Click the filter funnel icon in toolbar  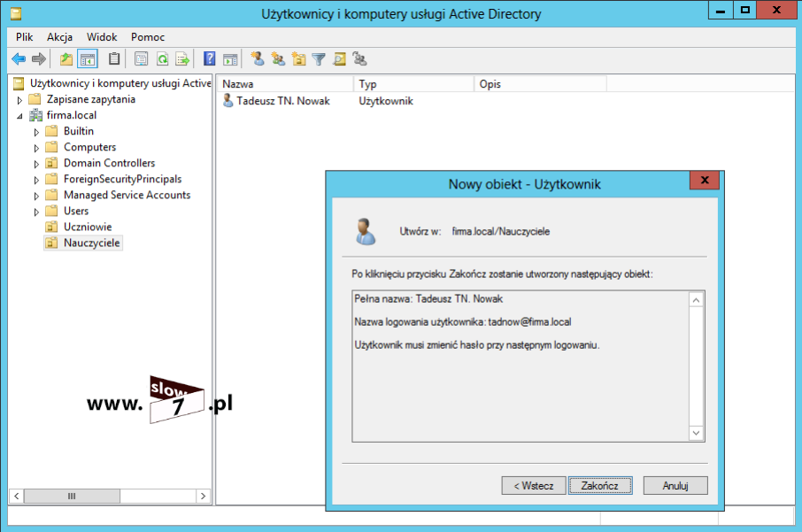[x=319, y=59]
